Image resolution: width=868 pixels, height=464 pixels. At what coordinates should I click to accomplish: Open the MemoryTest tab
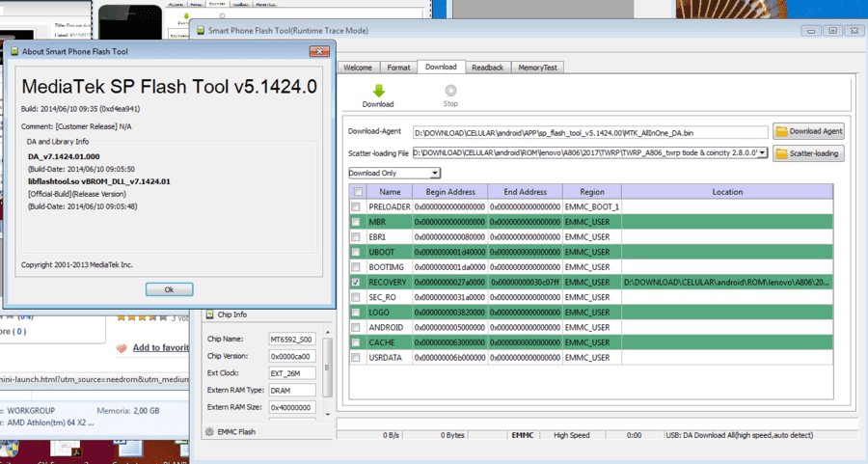click(x=537, y=68)
